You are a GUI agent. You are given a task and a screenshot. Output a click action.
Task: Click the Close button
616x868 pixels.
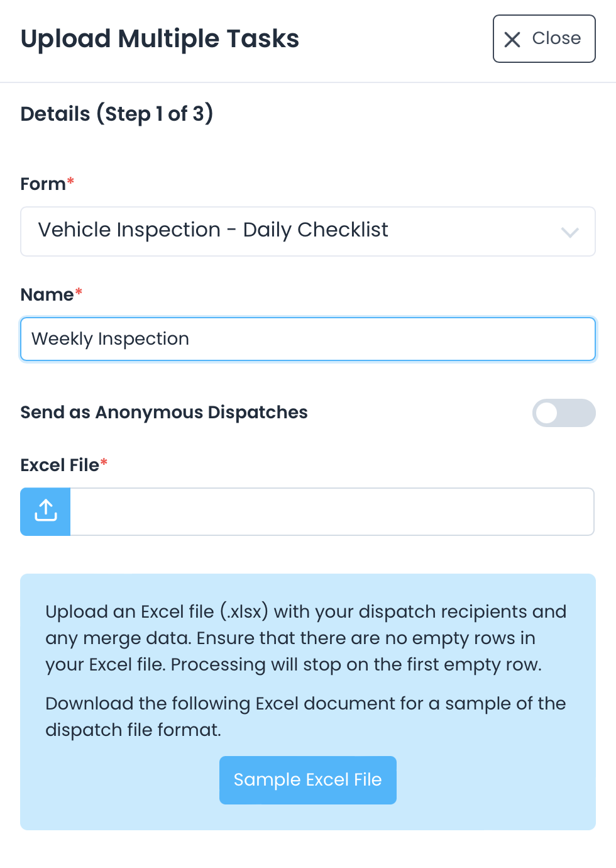[544, 39]
